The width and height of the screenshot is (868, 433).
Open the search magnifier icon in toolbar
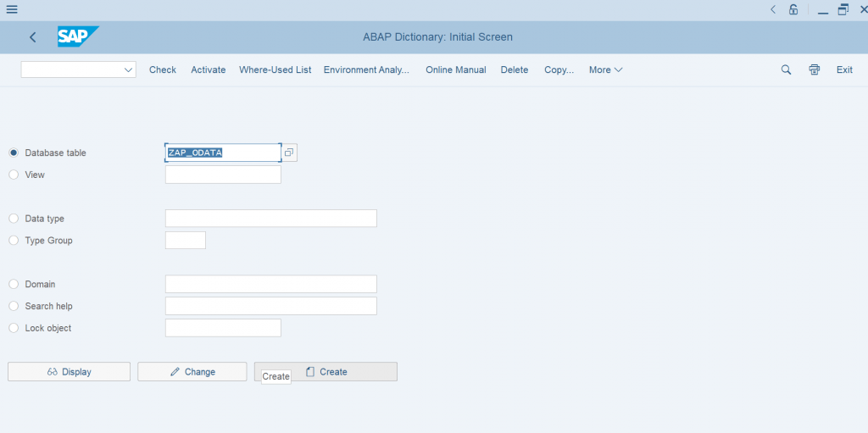786,69
